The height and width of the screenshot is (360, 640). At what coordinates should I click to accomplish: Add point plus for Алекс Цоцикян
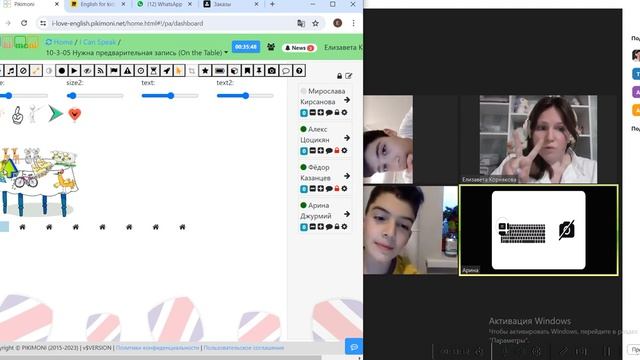pos(321,151)
